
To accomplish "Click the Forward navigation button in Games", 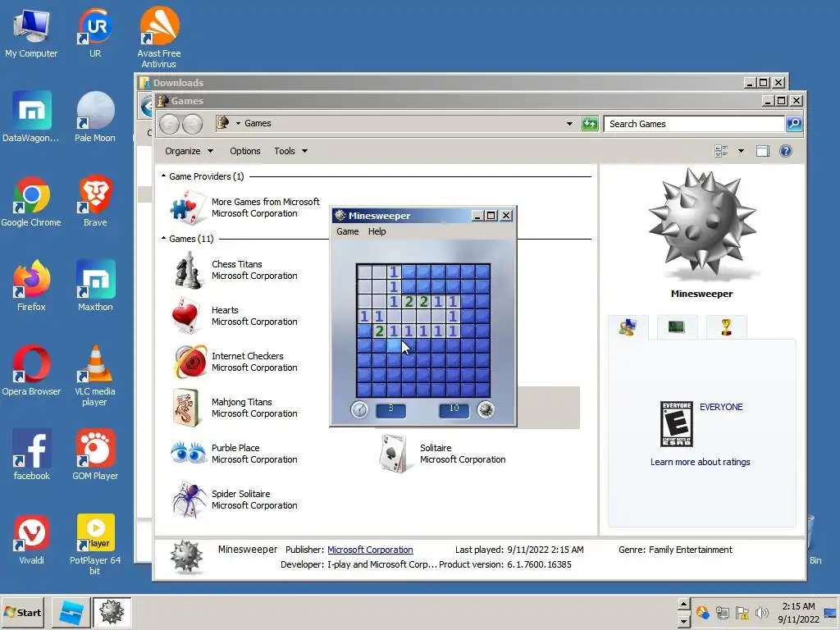I will (x=192, y=124).
